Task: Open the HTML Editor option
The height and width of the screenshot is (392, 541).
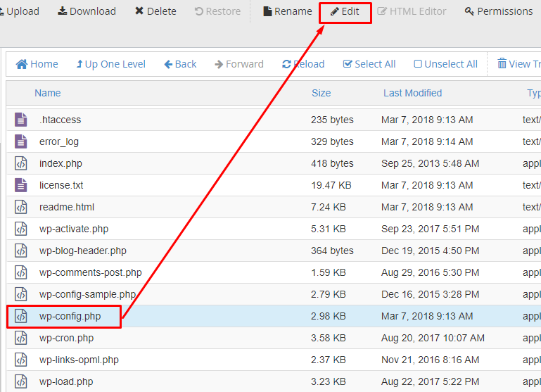Action: coord(412,11)
